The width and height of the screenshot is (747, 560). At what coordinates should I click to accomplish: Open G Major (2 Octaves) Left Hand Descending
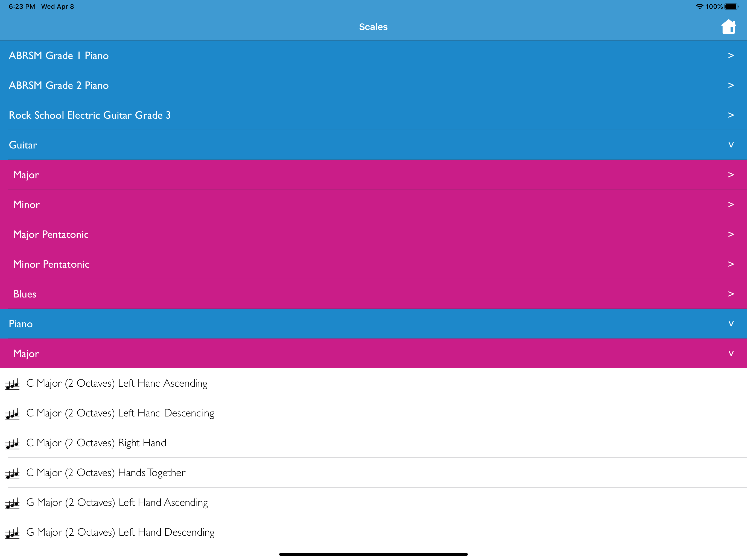[373, 532]
